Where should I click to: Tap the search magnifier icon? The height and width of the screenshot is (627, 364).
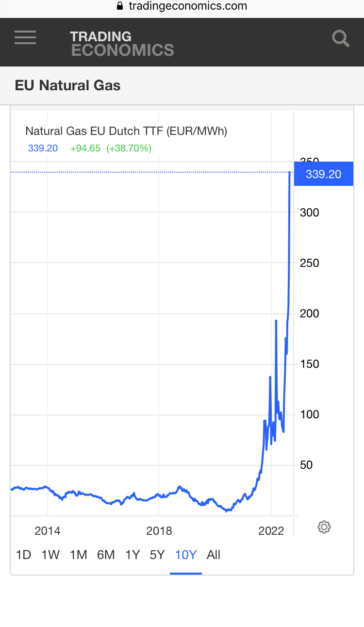[341, 39]
